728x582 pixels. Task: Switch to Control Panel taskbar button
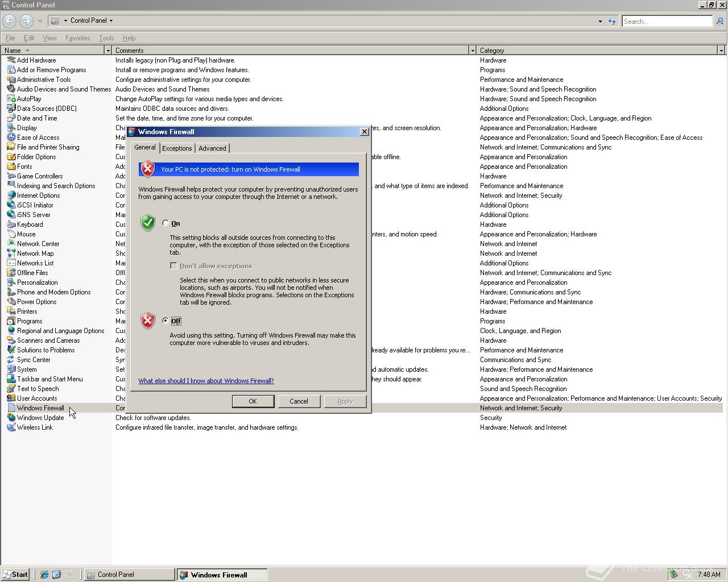pyautogui.click(x=130, y=575)
